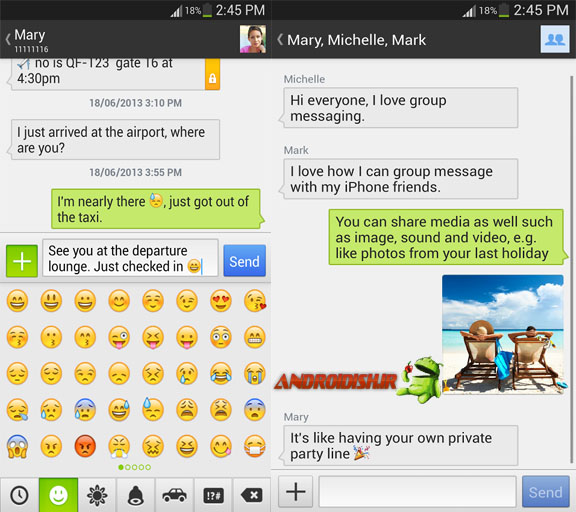576x512 pixels.
Task: Tap Mary's 'private party line' message
Action: [400, 446]
